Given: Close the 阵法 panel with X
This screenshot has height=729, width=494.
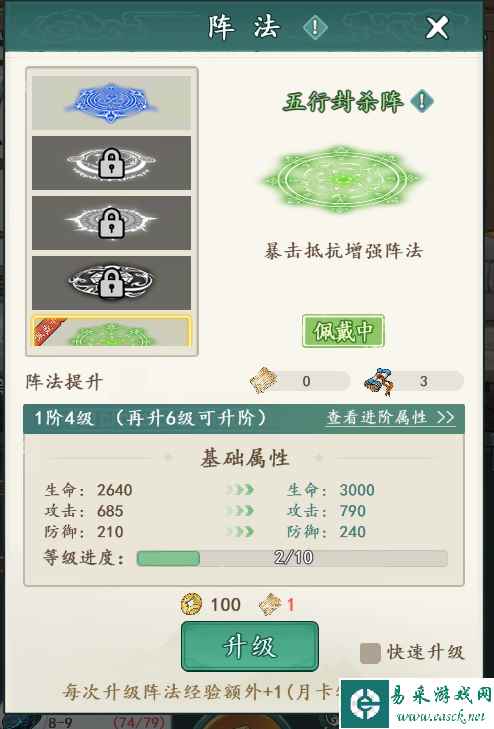Looking at the screenshot, I should [437, 27].
